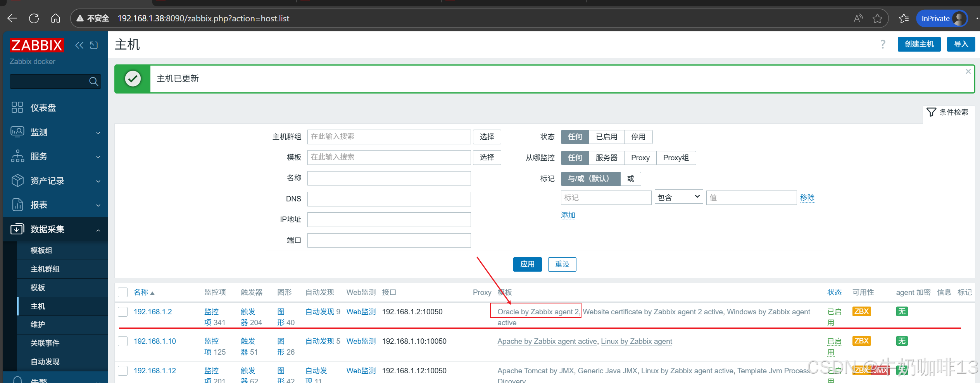The image size is (980, 383).
Task: Add page to favorites star icon
Action: click(878, 18)
